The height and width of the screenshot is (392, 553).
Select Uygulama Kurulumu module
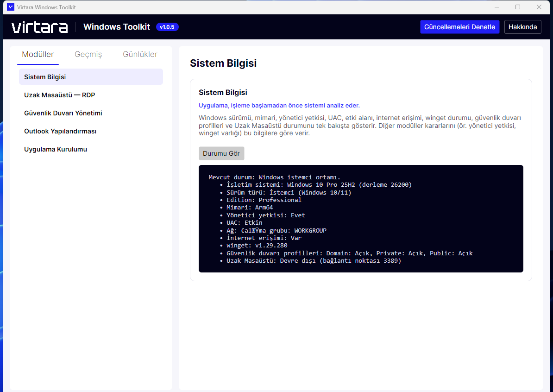tap(91, 149)
